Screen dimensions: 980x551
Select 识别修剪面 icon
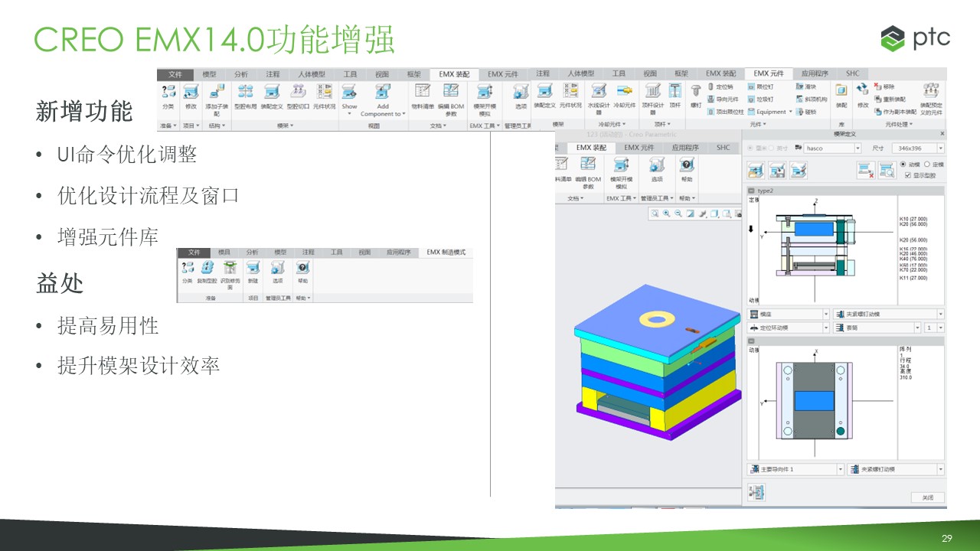(x=230, y=274)
